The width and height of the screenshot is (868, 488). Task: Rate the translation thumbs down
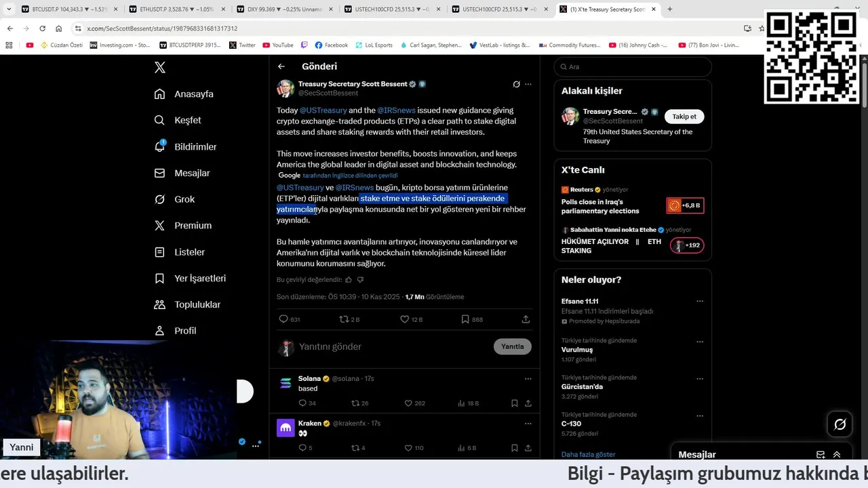coord(360,279)
